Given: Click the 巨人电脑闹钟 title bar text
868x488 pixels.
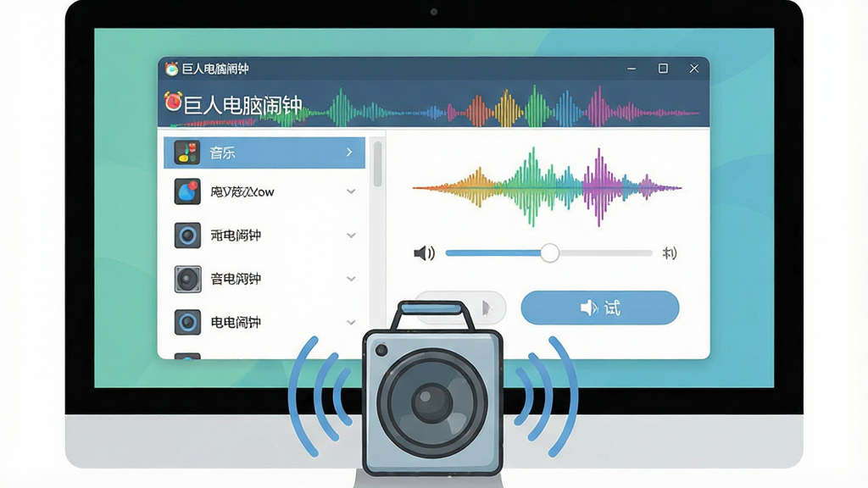Looking at the screenshot, I should pos(215,69).
